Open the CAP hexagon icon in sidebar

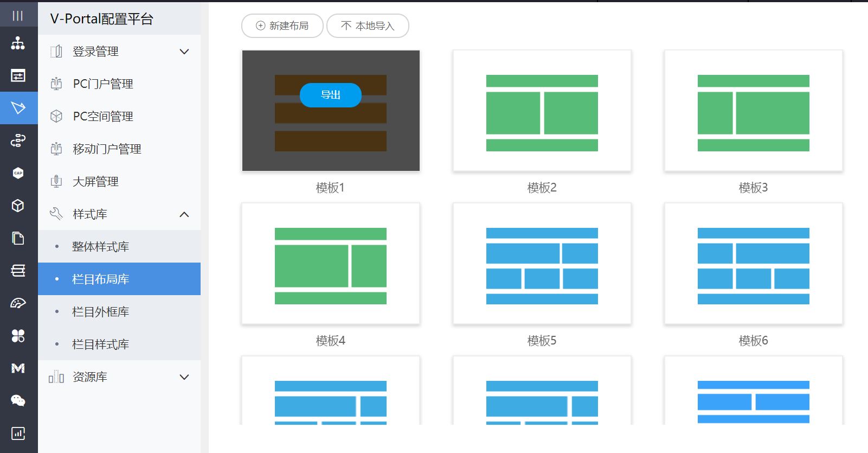pos(18,173)
